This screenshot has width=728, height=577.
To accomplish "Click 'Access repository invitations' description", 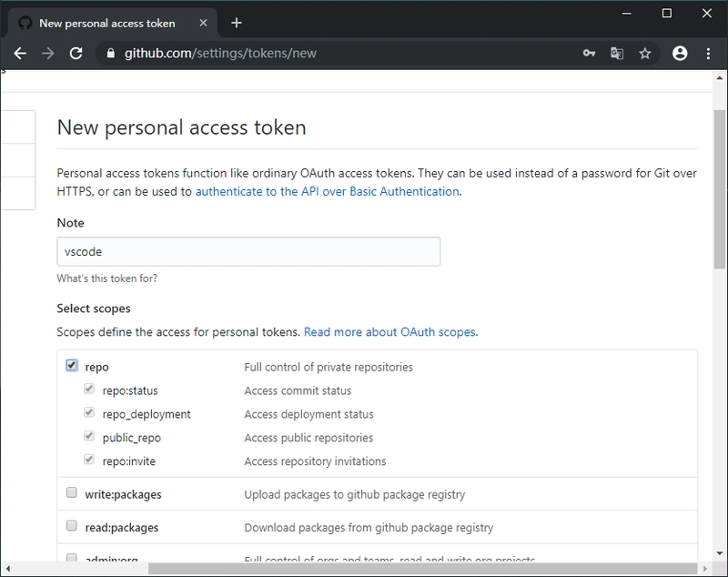I will (x=315, y=461).
